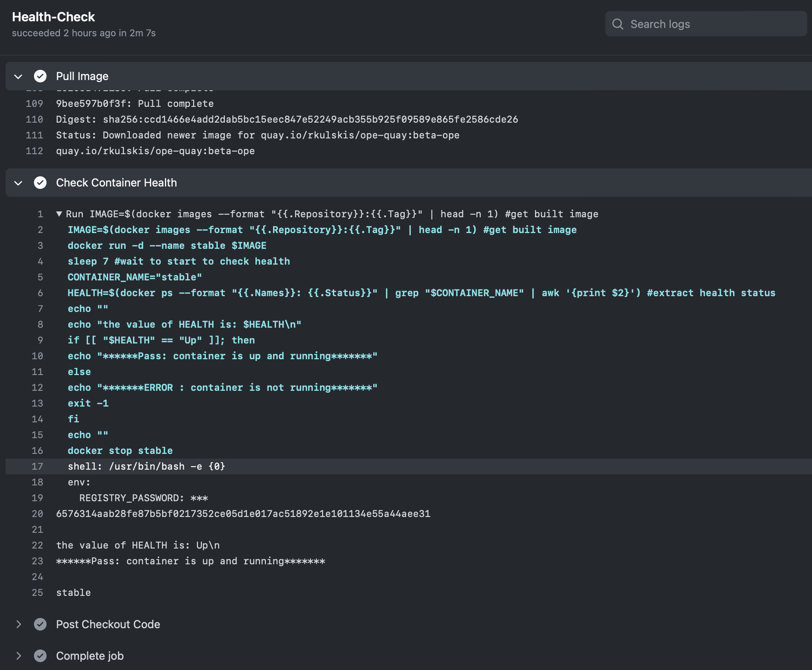Click Pull Image success checkmark icon

pyautogui.click(x=40, y=76)
